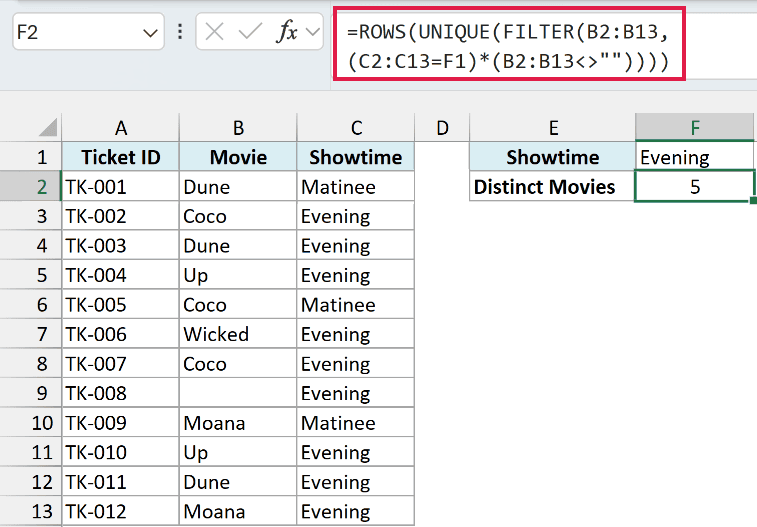Select cell TK-011

[121, 482]
